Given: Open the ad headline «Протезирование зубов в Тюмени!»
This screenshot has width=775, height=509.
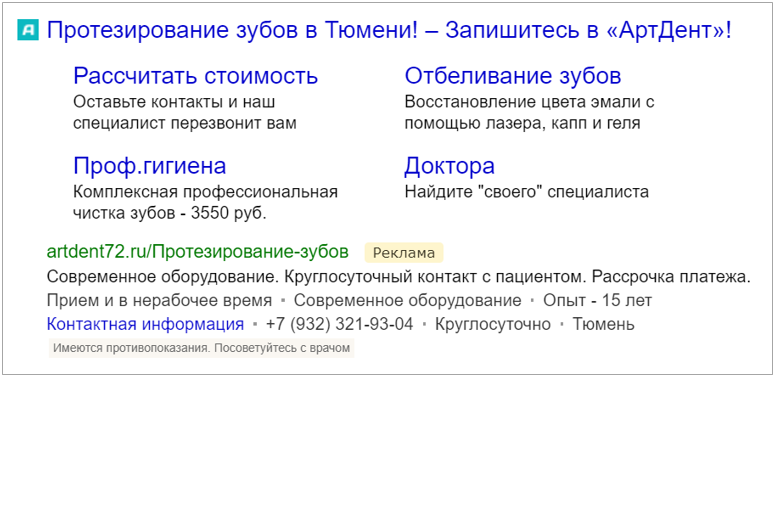Looking at the screenshot, I should [388, 30].
